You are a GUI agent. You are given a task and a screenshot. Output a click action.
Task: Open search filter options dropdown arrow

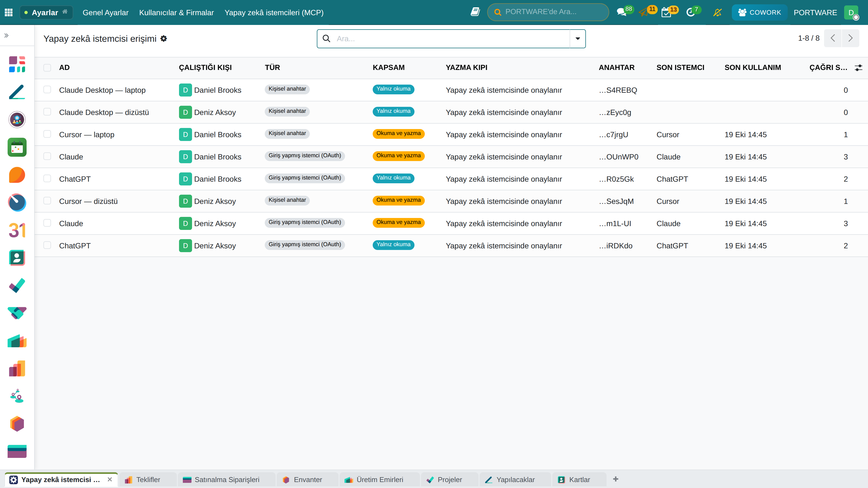coord(577,38)
